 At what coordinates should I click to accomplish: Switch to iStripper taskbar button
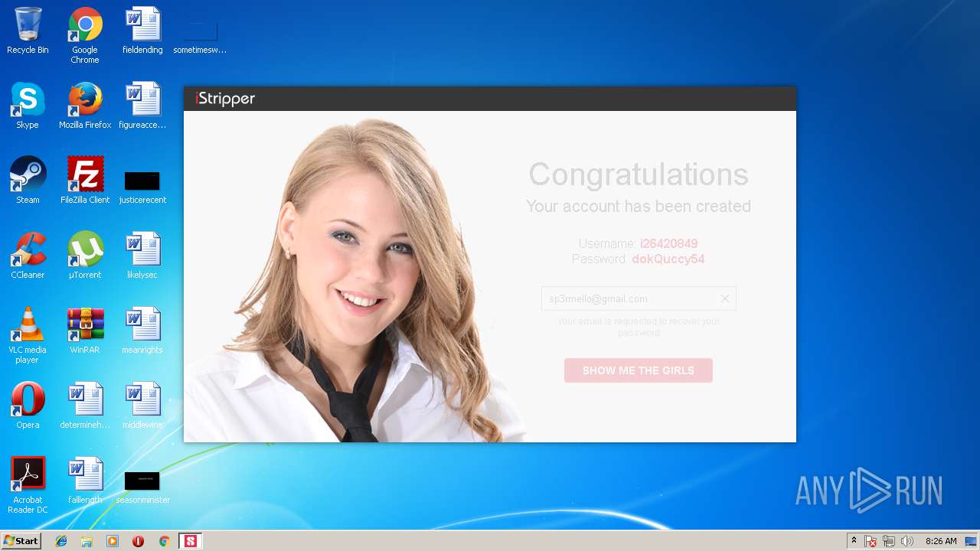[x=190, y=541]
